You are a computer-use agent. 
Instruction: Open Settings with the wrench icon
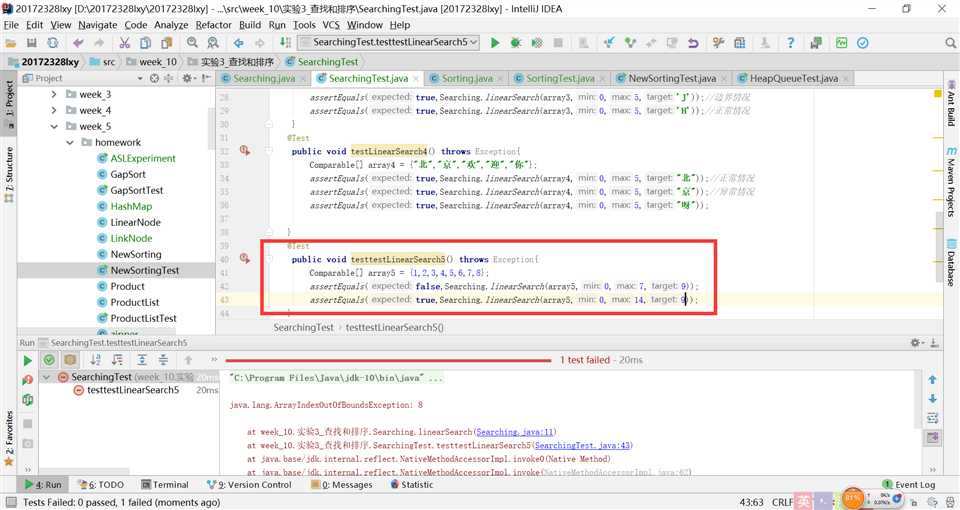718,43
